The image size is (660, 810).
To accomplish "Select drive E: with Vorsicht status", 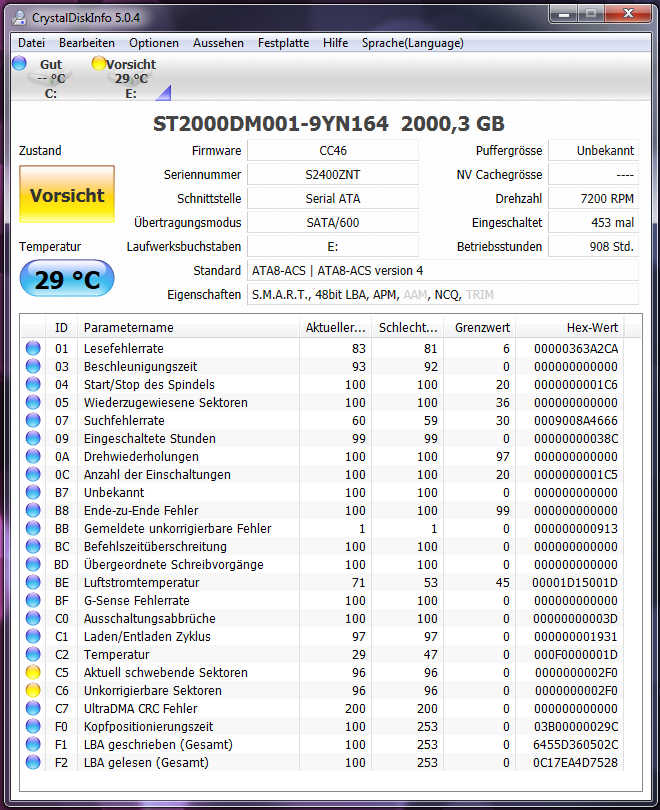I will (x=131, y=79).
